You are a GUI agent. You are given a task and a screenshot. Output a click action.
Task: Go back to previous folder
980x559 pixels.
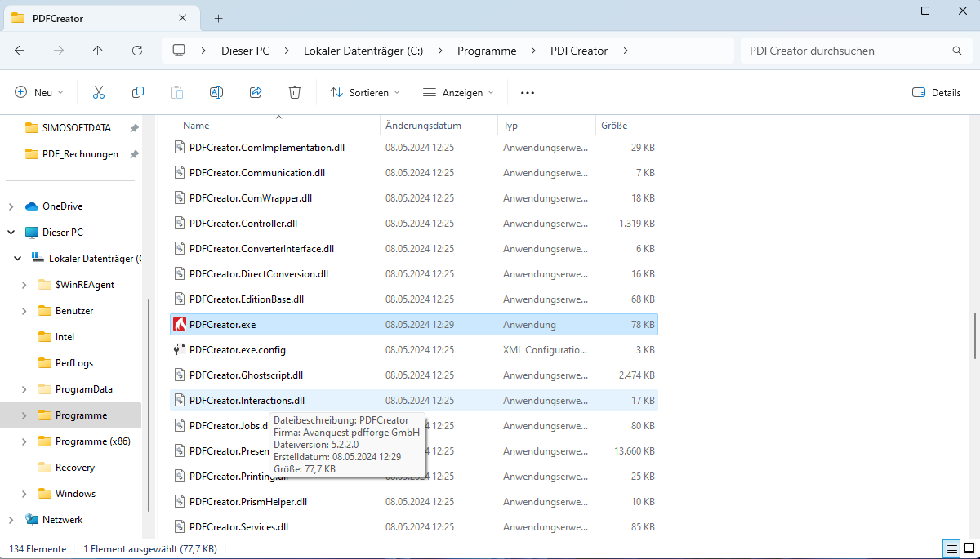20,51
